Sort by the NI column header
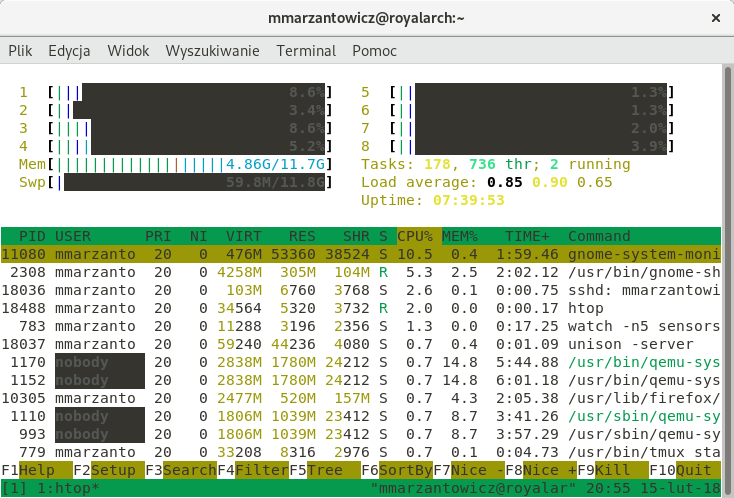Viewport: 734px width, 498px height. 198,236
